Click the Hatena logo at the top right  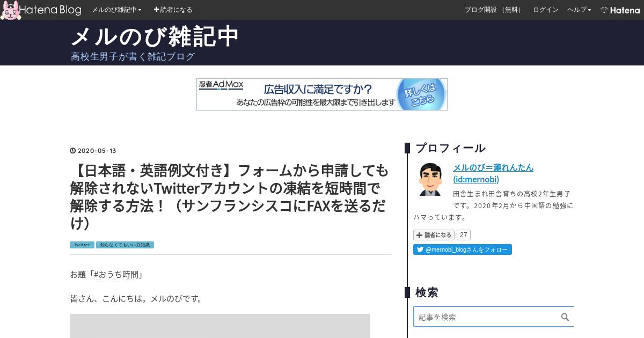(x=620, y=10)
